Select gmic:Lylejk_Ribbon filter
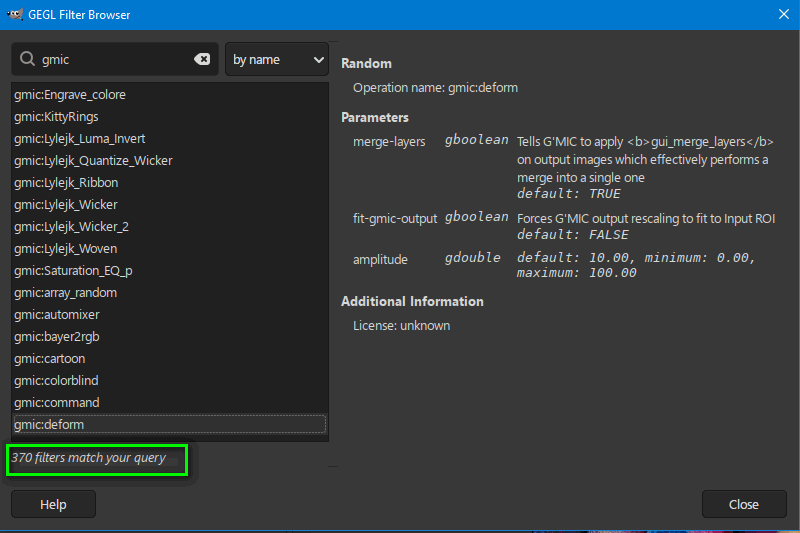Image resolution: width=800 pixels, height=533 pixels. [169, 182]
